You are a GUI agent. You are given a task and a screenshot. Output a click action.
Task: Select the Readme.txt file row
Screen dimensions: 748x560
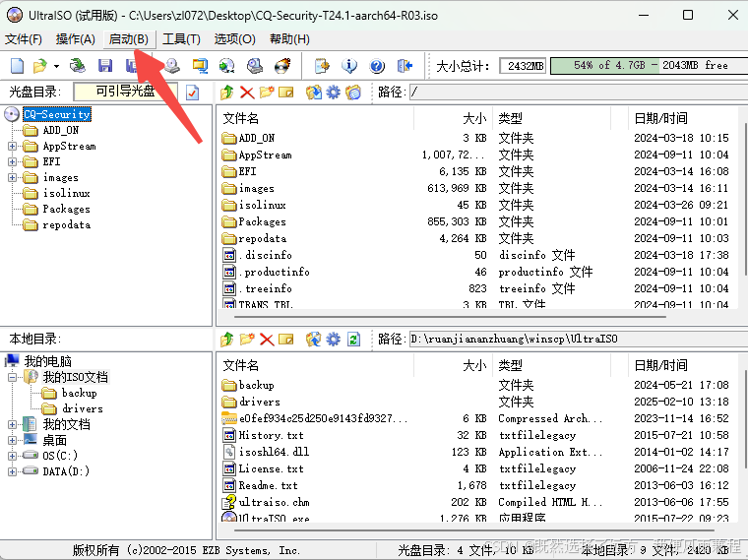(x=479, y=485)
